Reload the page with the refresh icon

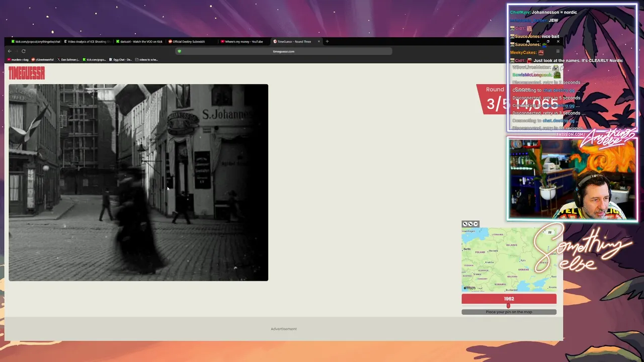(23, 51)
